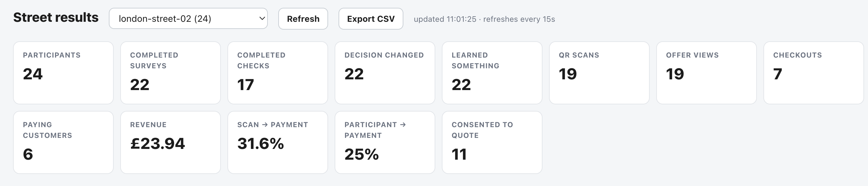Click the Participant → Payment card
The image size is (868, 186).
[x=385, y=142]
